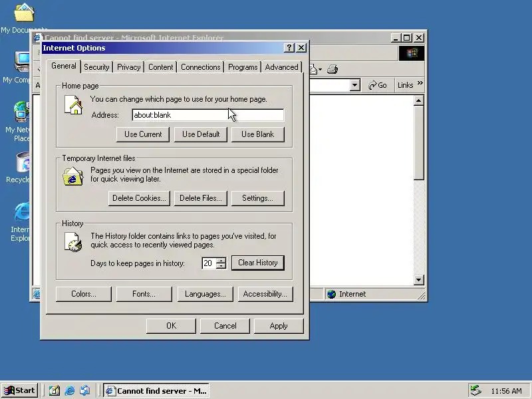
Task: Click the Go button in Internet Explorer
Action: pyautogui.click(x=378, y=85)
